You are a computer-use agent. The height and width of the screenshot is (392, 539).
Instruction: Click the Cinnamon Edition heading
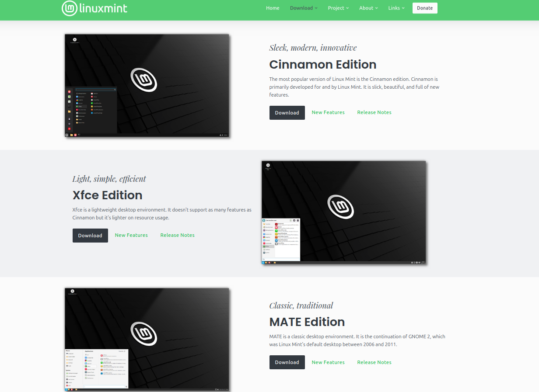pyautogui.click(x=323, y=64)
